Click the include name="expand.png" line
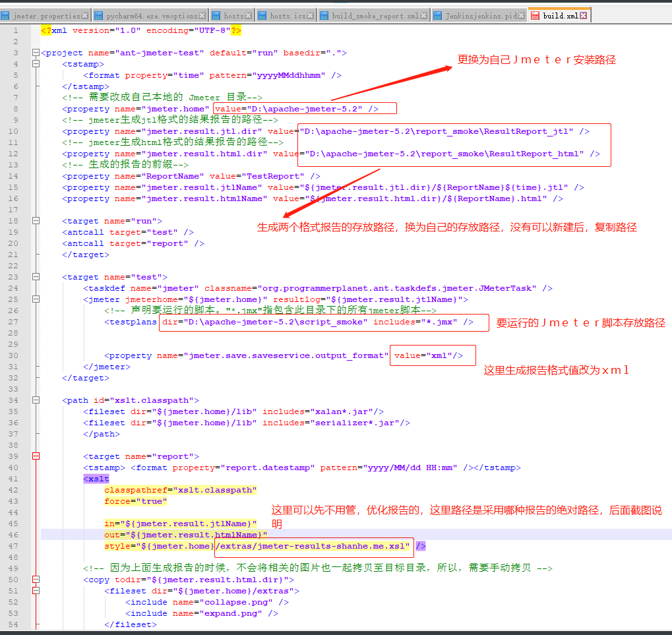This screenshot has width=672, height=635. click(x=201, y=613)
